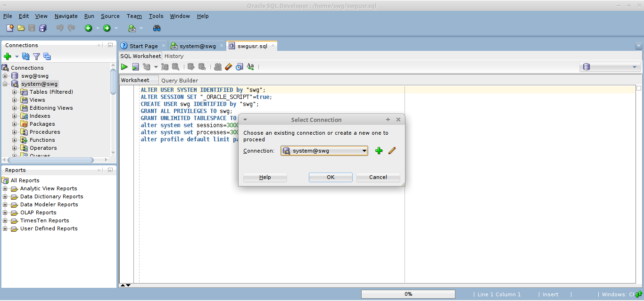Open the worksheet connection selector dropdown
The image size is (644, 301).
click(x=610, y=67)
